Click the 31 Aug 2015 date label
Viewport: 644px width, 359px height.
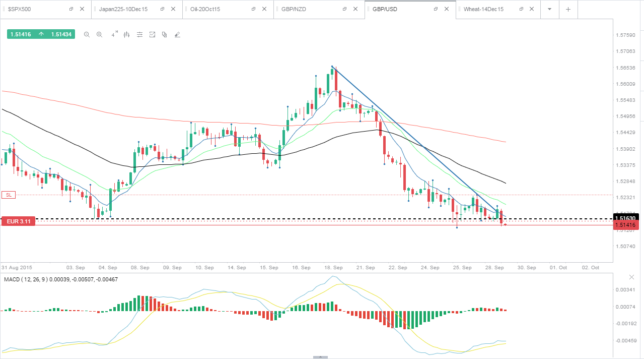click(x=17, y=267)
